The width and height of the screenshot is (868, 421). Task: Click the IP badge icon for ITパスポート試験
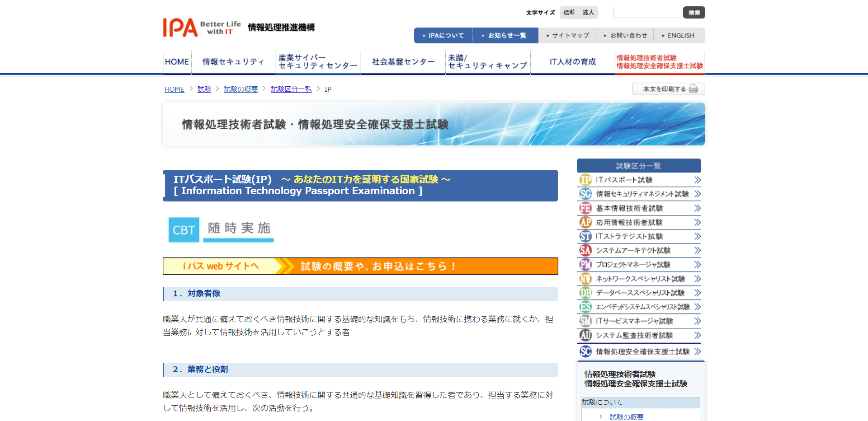click(585, 180)
